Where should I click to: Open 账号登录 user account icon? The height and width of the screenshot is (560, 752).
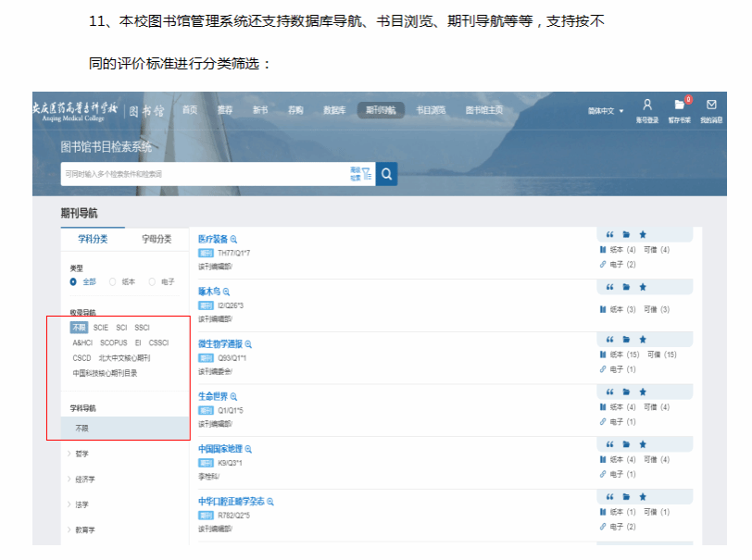647,106
